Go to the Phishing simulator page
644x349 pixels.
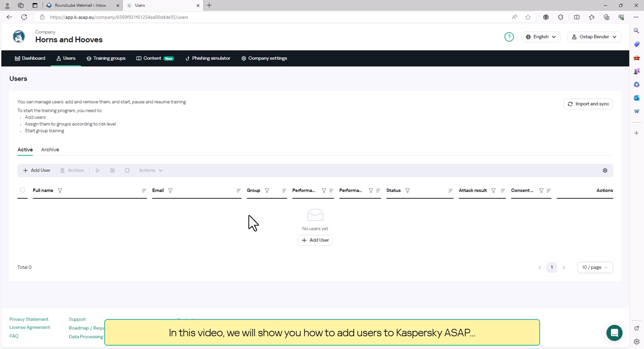click(x=208, y=58)
